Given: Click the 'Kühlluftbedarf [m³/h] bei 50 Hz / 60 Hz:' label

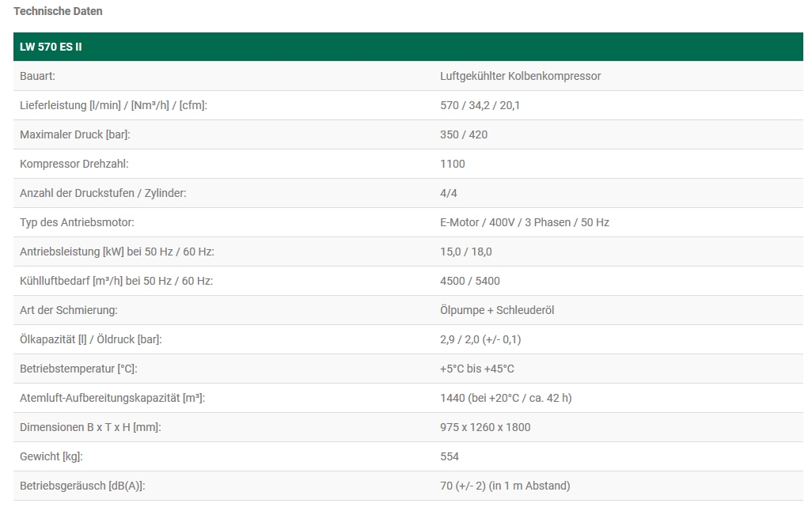Looking at the screenshot, I should pyautogui.click(x=116, y=281).
